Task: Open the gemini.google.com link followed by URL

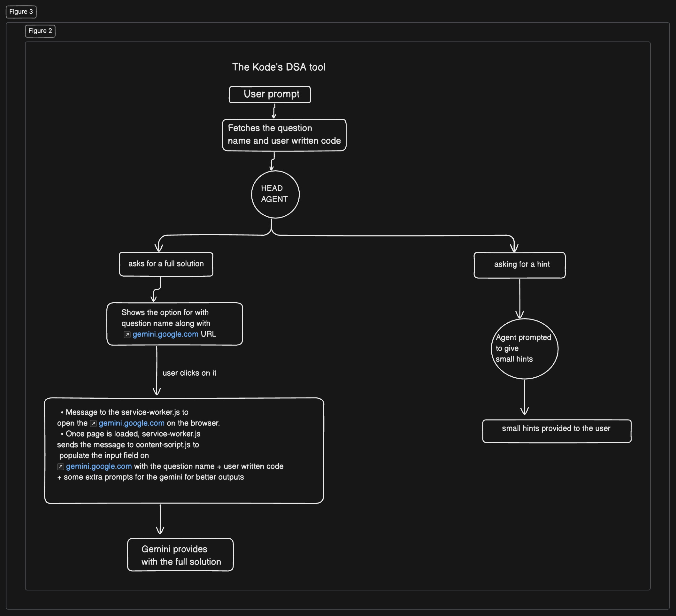Action: (165, 334)
